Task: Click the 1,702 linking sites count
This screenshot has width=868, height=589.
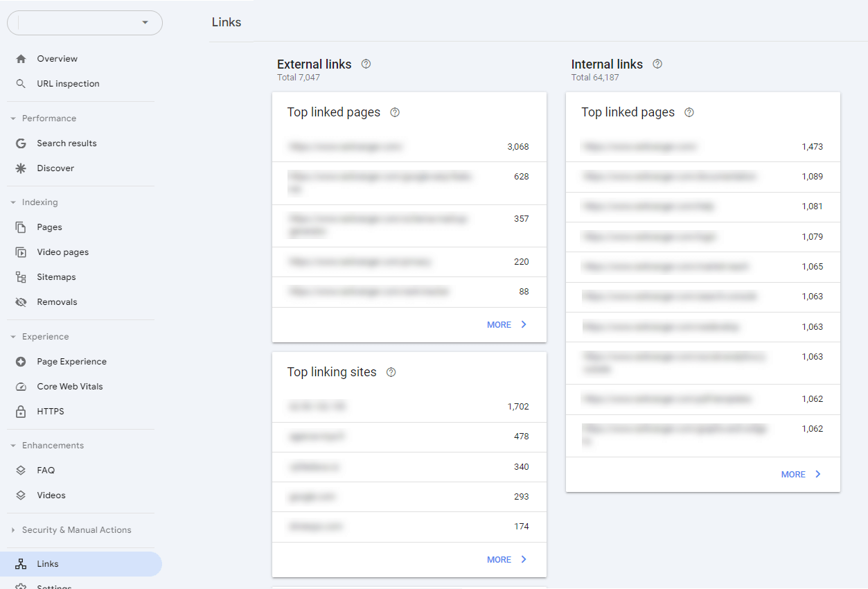Action: point(517,405)
